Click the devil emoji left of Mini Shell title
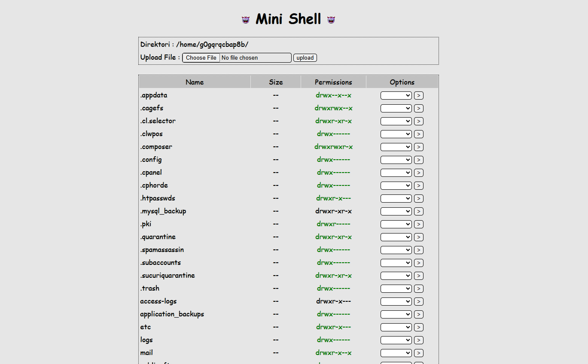This screenshot has width=588, height=364. tap(246, 20)
